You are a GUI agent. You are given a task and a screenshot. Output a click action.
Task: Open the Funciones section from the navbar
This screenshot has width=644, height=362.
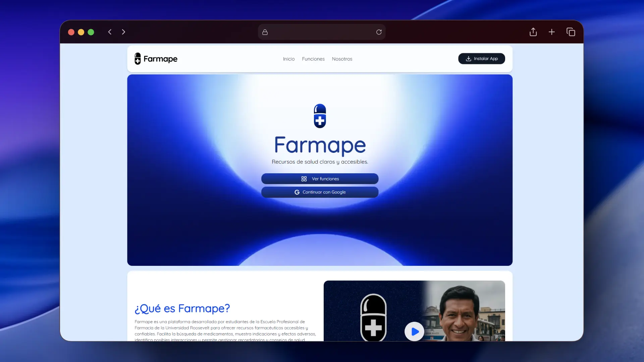(313, 59)
